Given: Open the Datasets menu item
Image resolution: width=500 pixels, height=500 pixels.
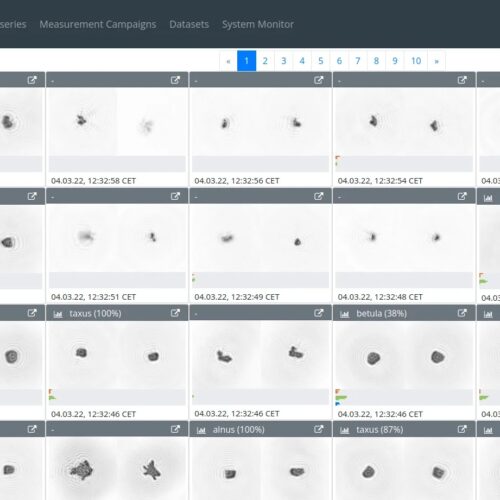Looking at the screenshot, I should 189,24.
